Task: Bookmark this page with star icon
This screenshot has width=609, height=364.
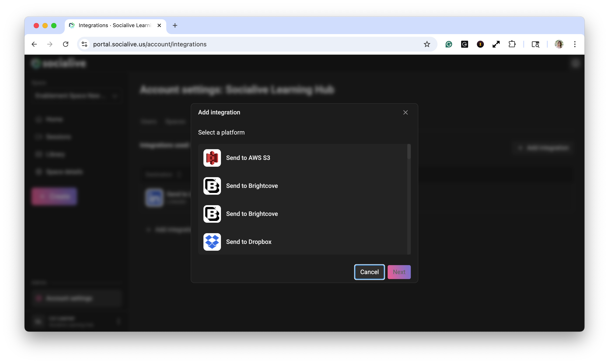Action: tap(427, 44)
